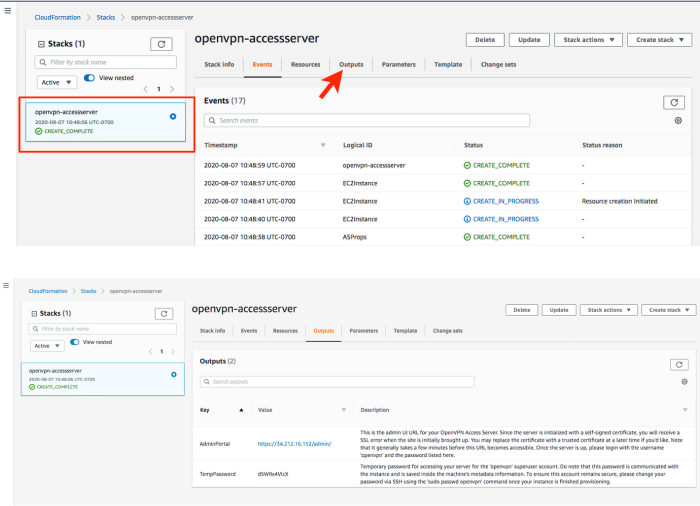Select the AdminPortal key cell
The width and height of the screenshot is (700, 506).
[215, 444]
